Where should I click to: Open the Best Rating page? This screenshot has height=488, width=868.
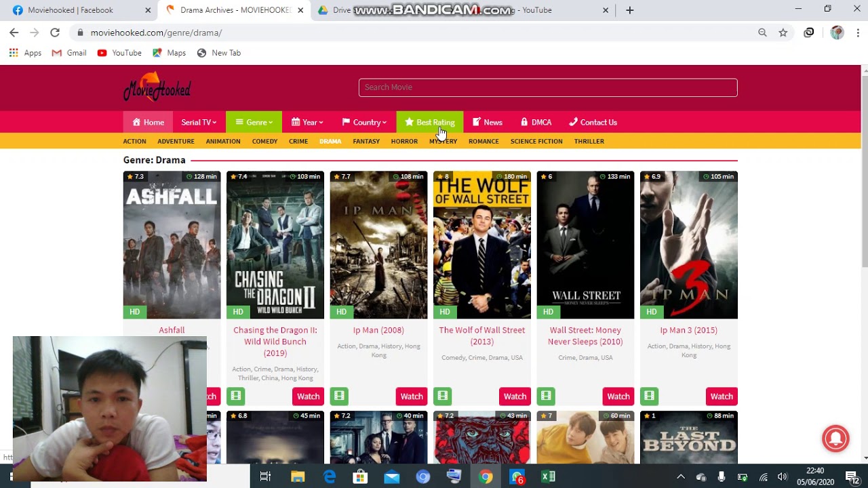430,123
